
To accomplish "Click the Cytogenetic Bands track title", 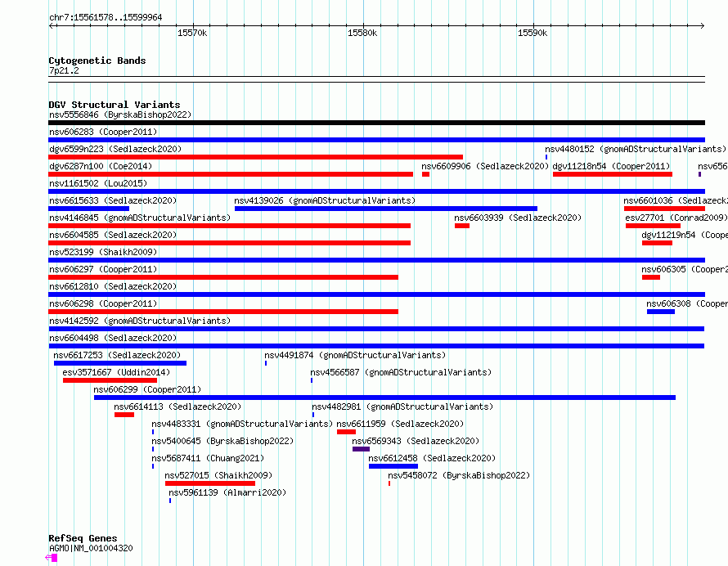I will (97, 61).
